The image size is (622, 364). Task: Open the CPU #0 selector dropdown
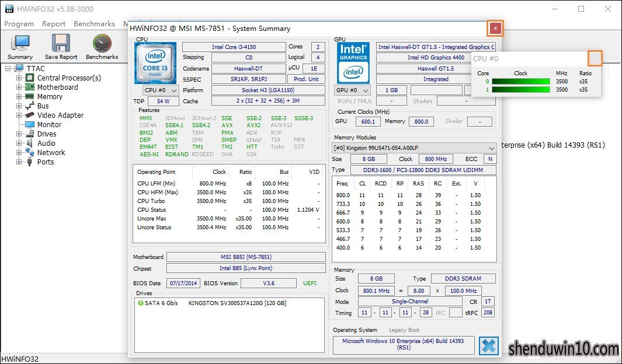click(161, 90)
